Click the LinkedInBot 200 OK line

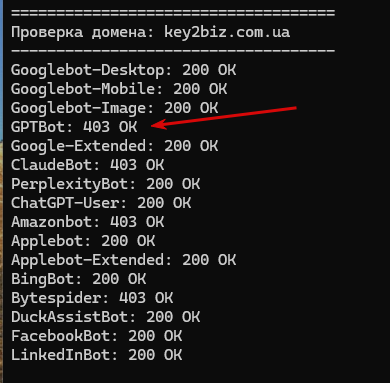[97, 355]
